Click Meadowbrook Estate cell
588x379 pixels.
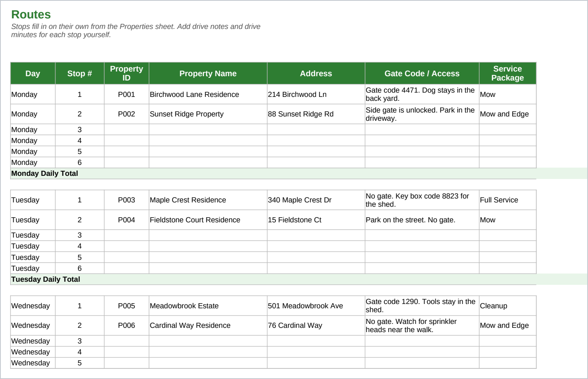208,306
